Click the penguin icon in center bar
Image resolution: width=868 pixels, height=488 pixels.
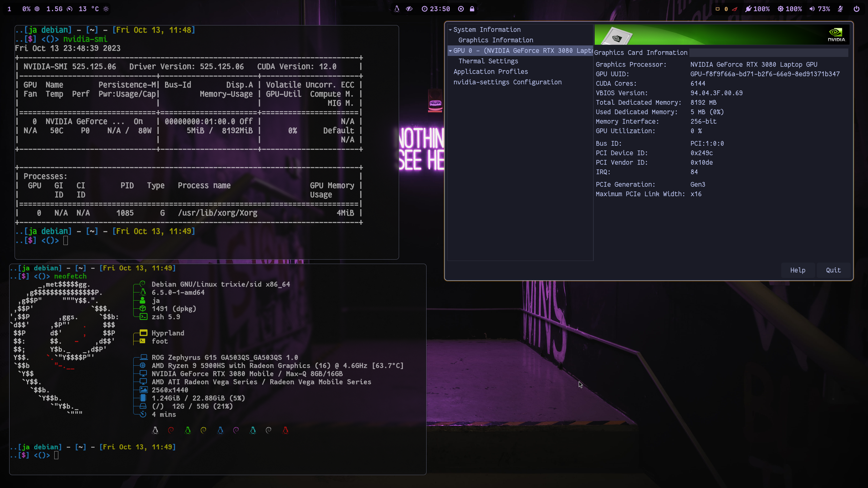click(x=397, y=9)
